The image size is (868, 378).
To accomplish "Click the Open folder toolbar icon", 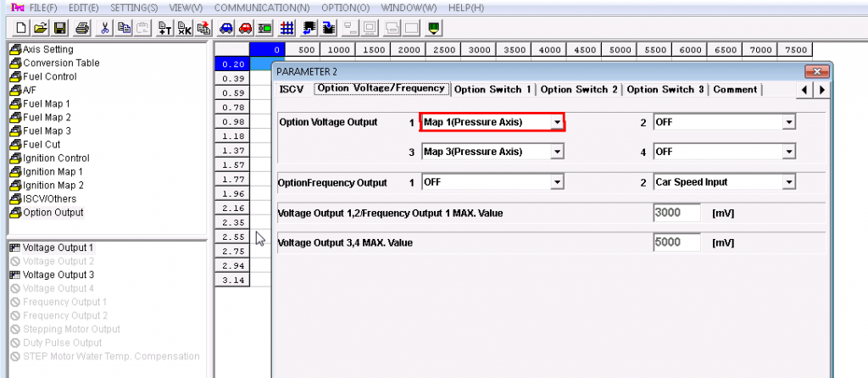I will [x=40, y=27].
